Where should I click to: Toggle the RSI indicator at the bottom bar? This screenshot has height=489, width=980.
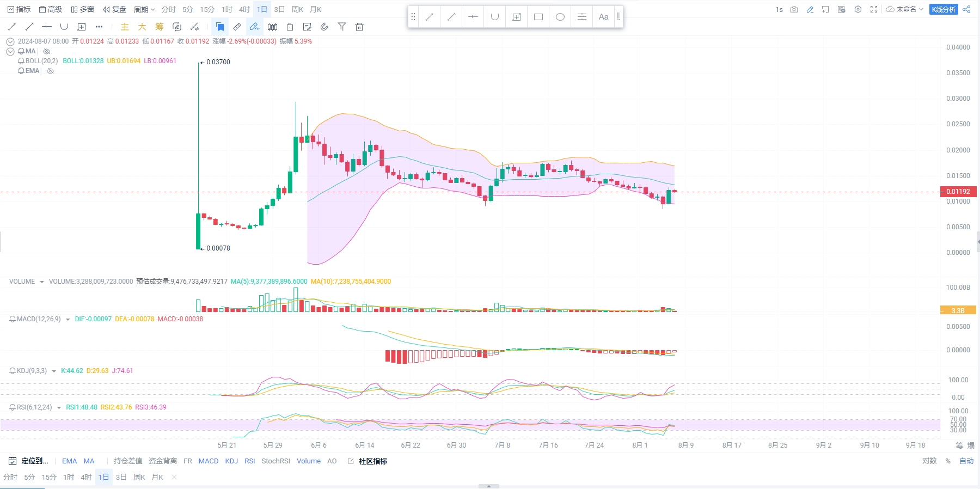coord(250,461)
